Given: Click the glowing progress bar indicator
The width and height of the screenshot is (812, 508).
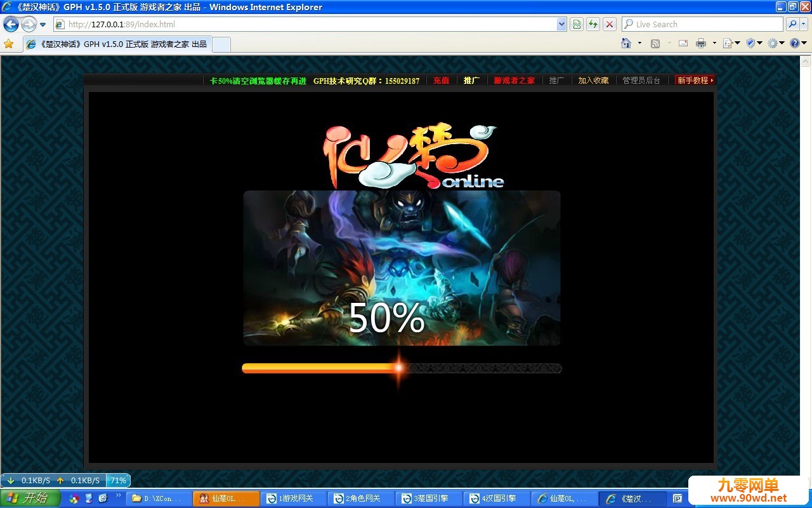Looking at the screenshot, I should point(399,367).
